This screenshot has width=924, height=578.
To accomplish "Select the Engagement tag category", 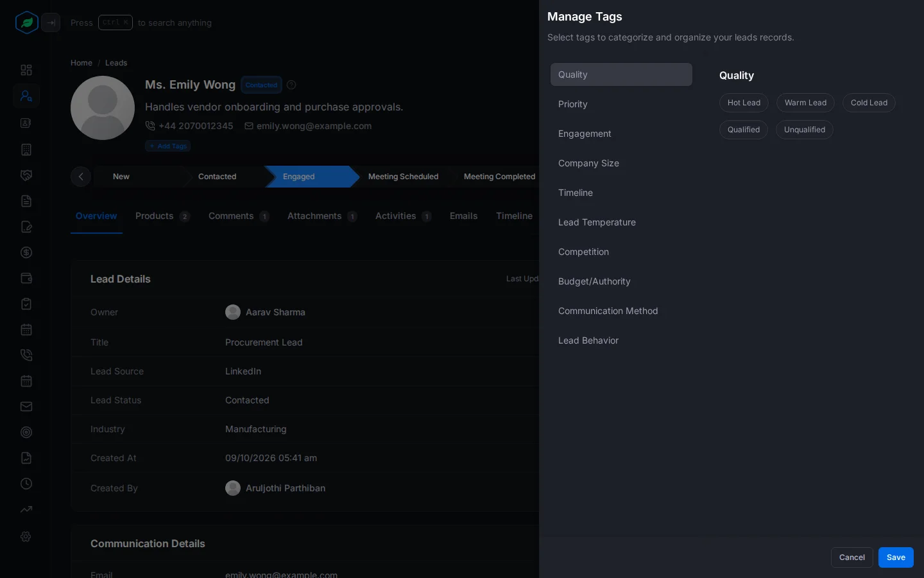I will click(621, 134).
